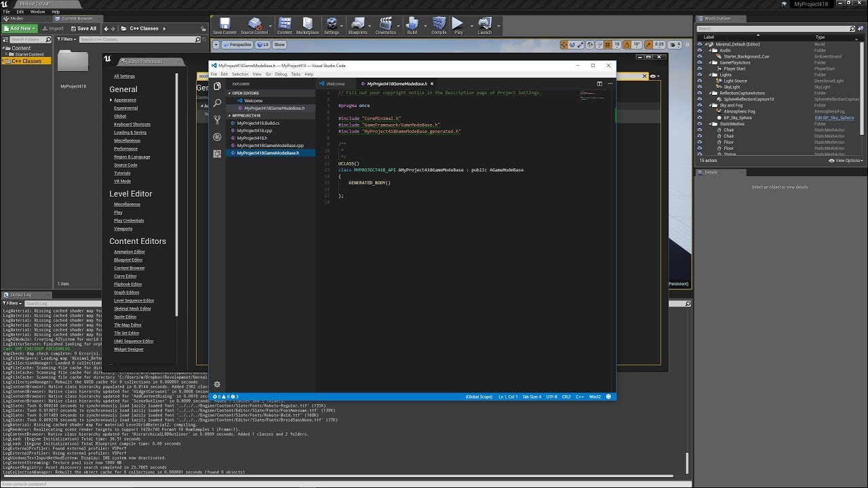Open the Settings toolbar button
868x488 pixels.
[x=332, y=26]
